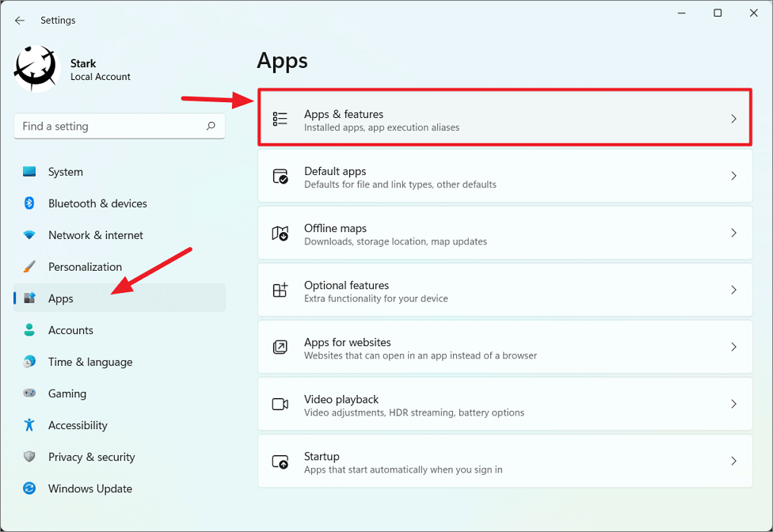773x532 pixels.
Task: Click the Stark profile avatar picture
Action: click(36, 69)
